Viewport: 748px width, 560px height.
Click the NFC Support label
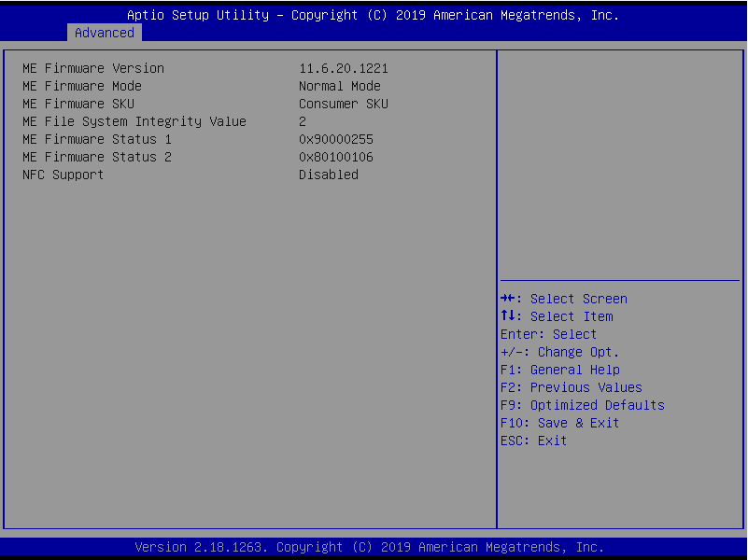click(x=64, y=175)
